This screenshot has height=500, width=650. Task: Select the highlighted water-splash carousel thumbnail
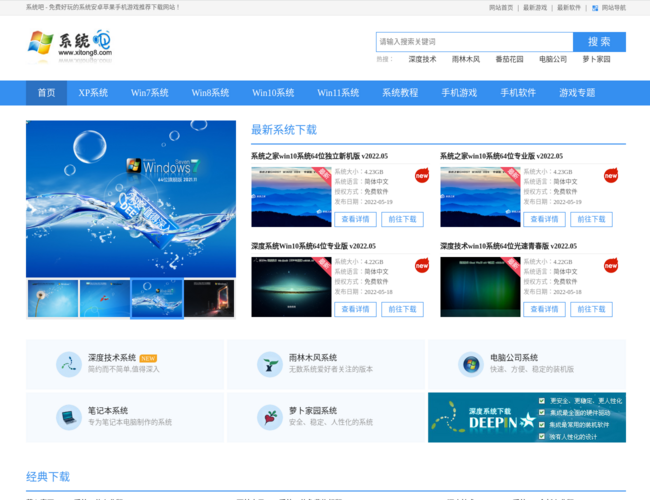(x=157, y=299)
